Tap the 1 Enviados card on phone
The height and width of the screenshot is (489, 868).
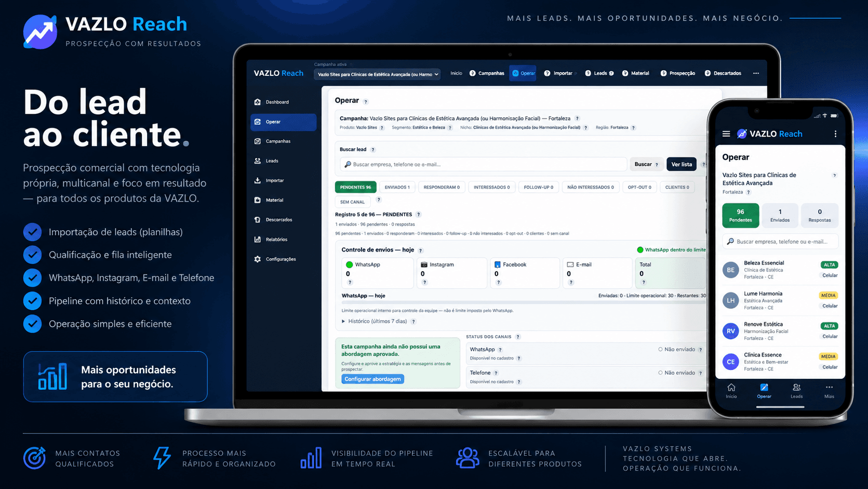pos(780,216)
